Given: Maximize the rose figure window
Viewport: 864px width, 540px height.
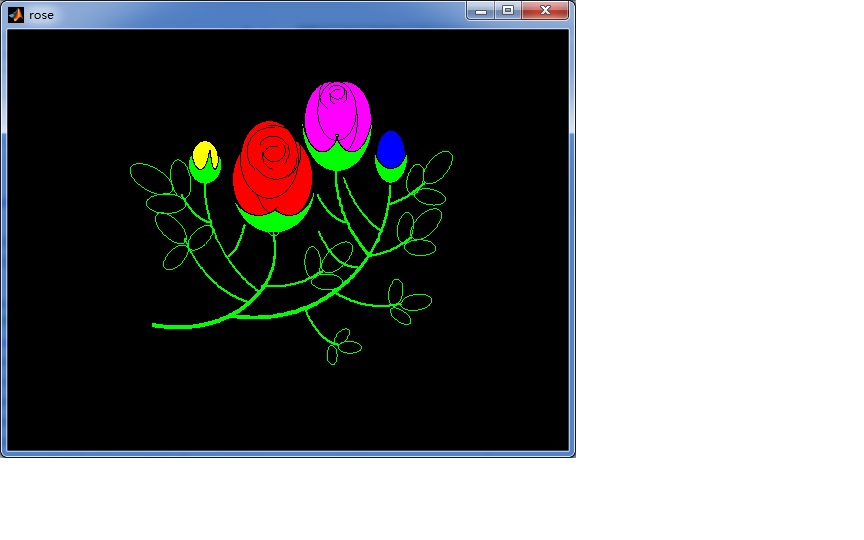Looking at the screenshot, I should [x=508, y=10].
